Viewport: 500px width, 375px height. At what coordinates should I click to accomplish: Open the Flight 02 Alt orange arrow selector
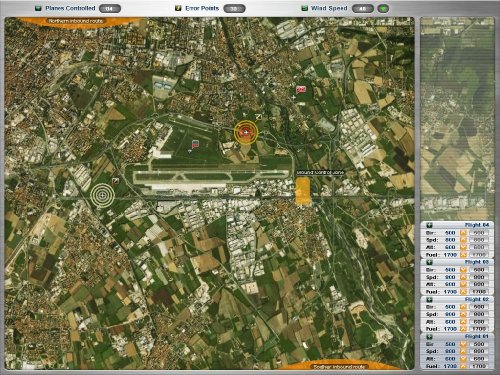pyautogui.click(x=463, y=322)
